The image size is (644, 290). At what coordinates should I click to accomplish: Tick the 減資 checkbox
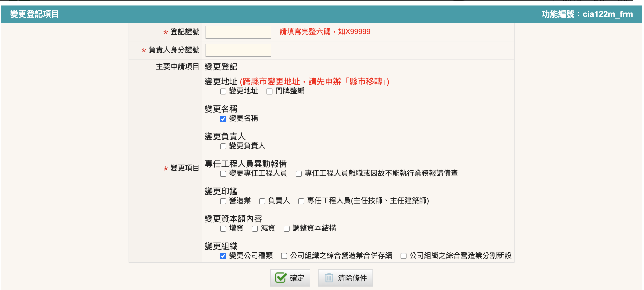255,228
